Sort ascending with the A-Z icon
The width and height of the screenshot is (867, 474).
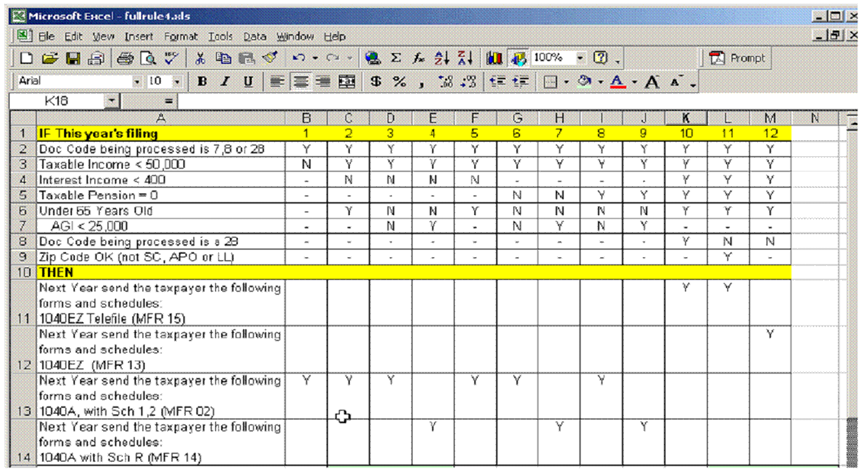pos(439,59)
